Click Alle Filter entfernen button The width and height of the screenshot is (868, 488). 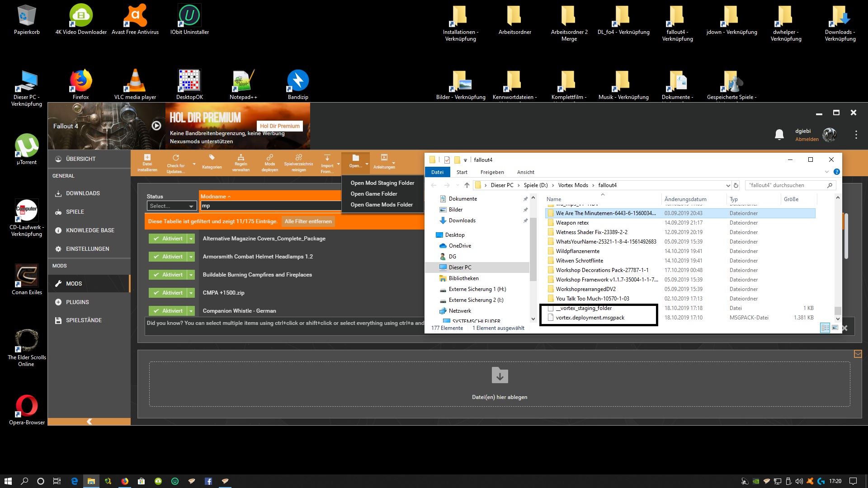coord(308,221)
